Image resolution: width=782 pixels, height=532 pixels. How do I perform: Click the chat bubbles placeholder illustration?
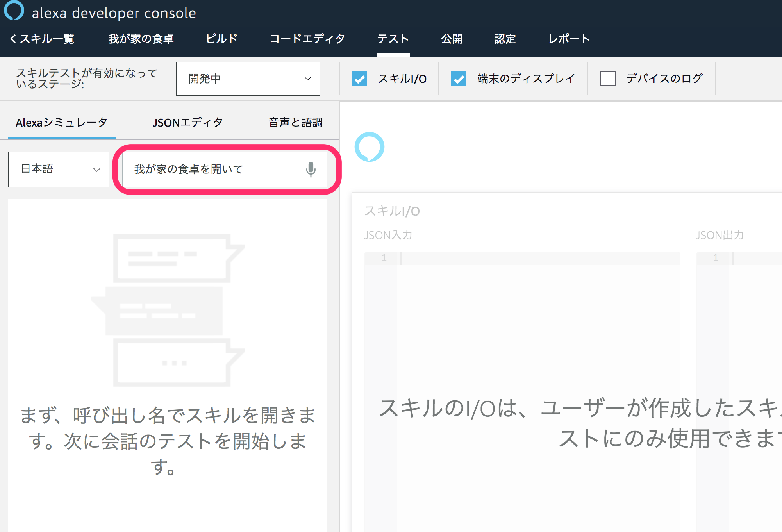pyautogui.click(x=168, y=311)
